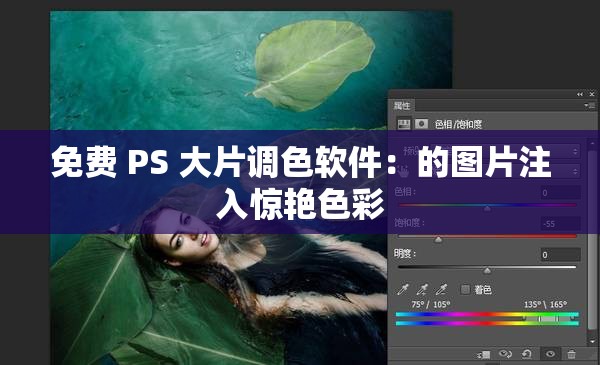Click the 色相 label
Screen dimensions: 600x365
pyautogui.click(x=405, y=191)
